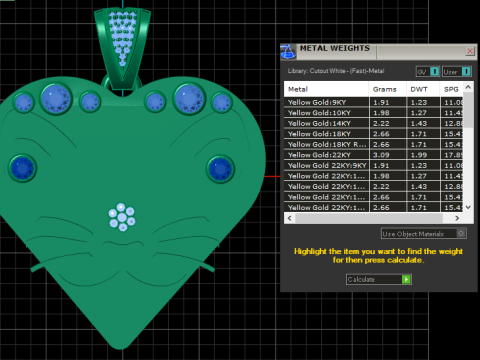
Task: Click DWT value 1.27 for Yellow Gold:10KY
Action: pos(419,113)
